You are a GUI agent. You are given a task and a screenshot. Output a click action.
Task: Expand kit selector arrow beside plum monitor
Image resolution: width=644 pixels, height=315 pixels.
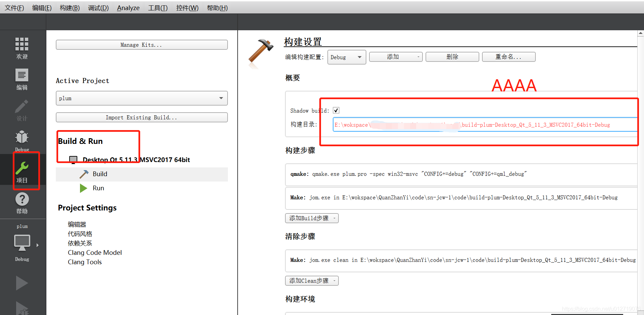[x=38, y=245]
